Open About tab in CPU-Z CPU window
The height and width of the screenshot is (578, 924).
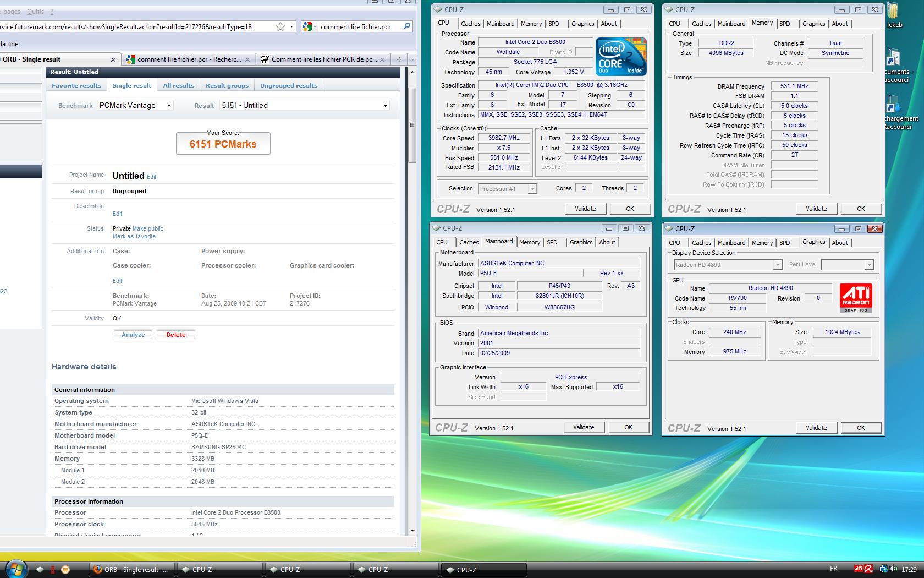(x=609, y=24)
